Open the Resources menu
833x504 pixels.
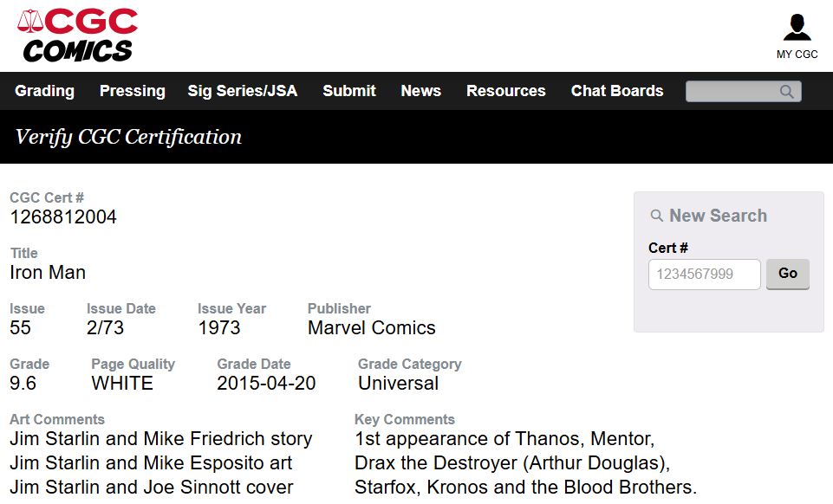click(505, 91)
